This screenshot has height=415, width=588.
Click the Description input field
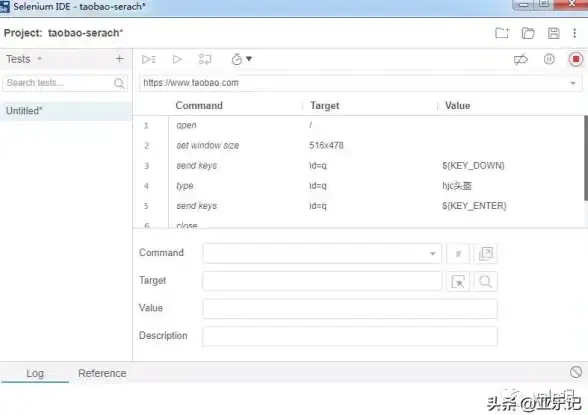pyautogui.click(x=350, y=336)
